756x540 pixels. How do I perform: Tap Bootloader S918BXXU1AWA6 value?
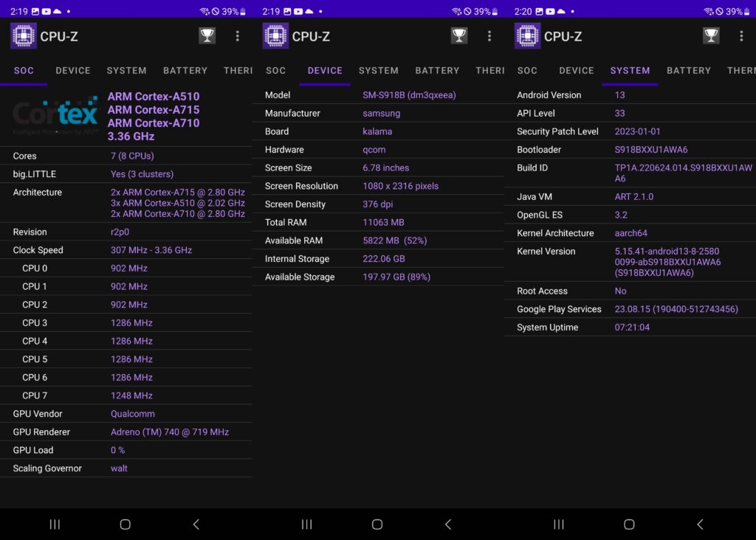pyautogui.click(x=651, y=150)
